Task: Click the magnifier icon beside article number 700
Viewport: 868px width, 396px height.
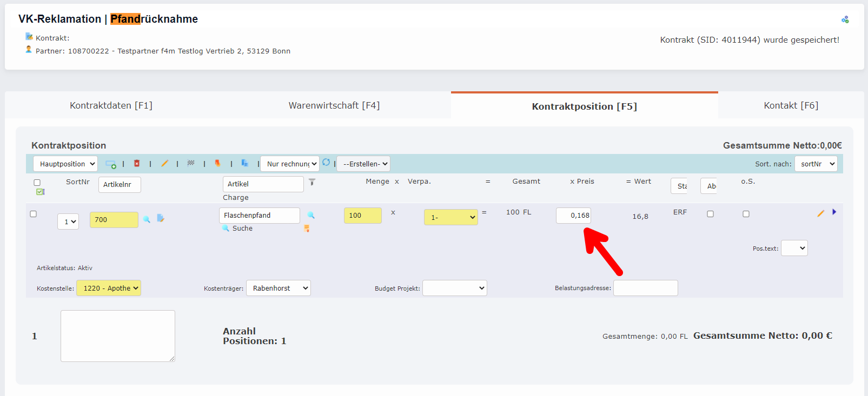Action: [x=147, y=219]
